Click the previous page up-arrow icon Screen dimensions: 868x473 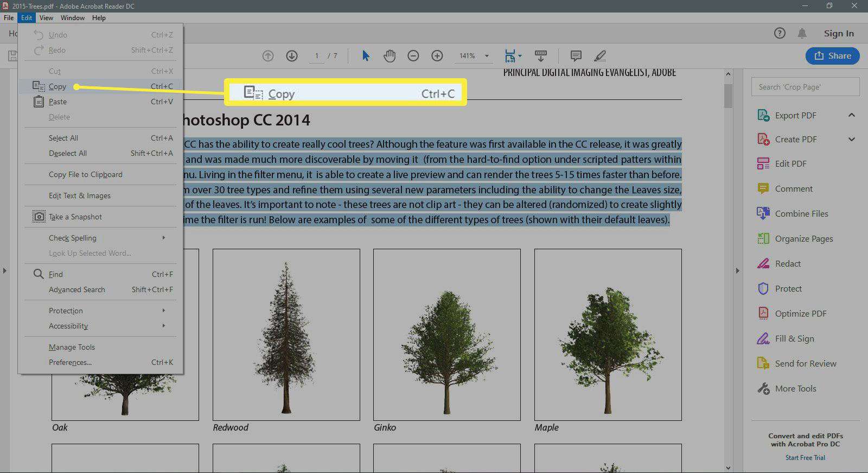(x=268, y=56)
